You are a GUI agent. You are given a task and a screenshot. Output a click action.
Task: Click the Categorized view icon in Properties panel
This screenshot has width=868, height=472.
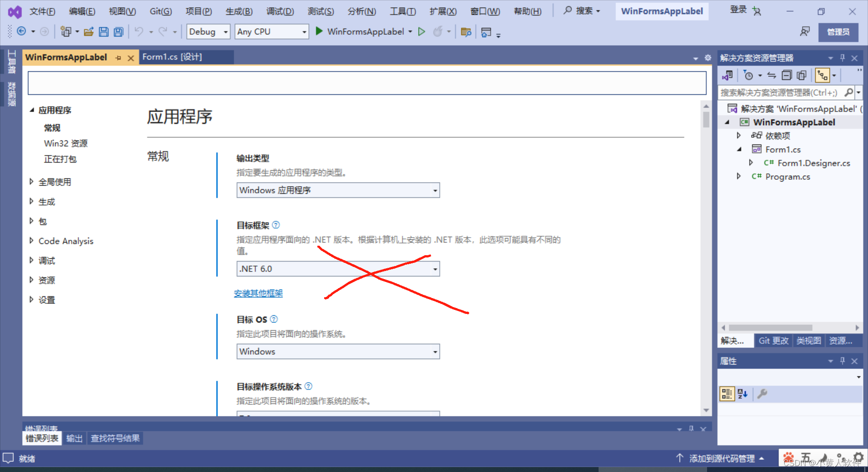click(727, 393)
